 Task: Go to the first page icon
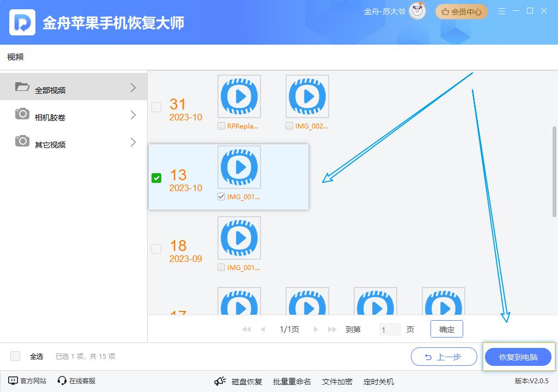pyautogui.click(x=246, y=330)
